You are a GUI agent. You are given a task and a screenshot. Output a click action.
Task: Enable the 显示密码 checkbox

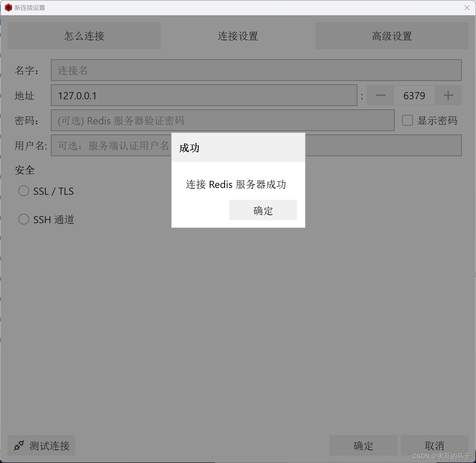click(x=408, y=120)
